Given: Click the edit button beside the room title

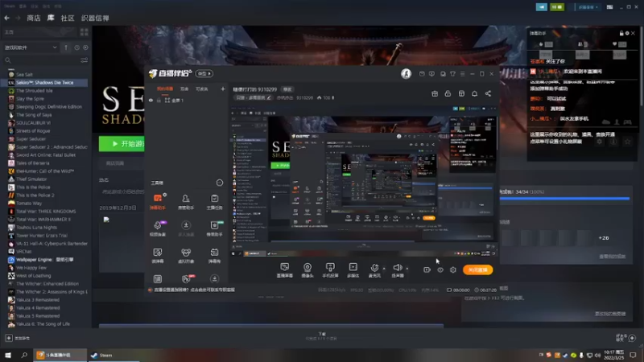Looking at the screenshot, I should pos(287,89).
